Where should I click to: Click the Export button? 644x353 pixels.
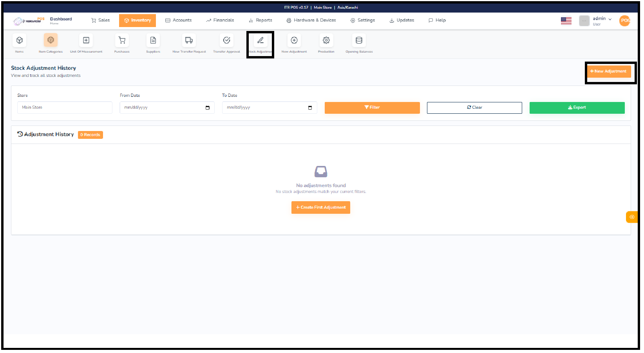pyautogui.click(x=577, y=107)
